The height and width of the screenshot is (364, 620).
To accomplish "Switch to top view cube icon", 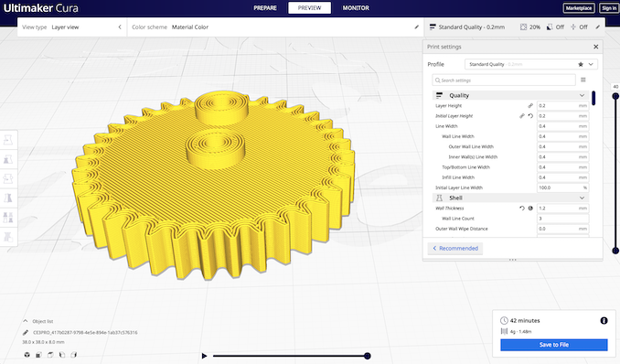I will click(x=50, y=355).
